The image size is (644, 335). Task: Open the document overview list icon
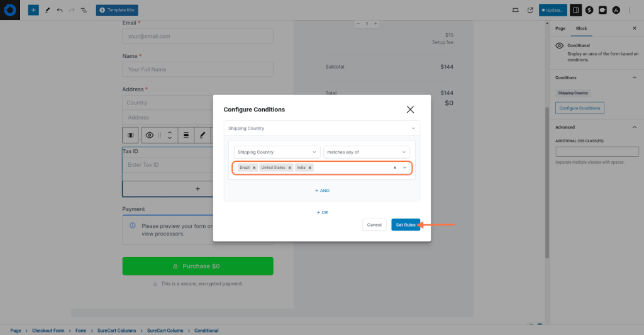(x=84, y=10)
